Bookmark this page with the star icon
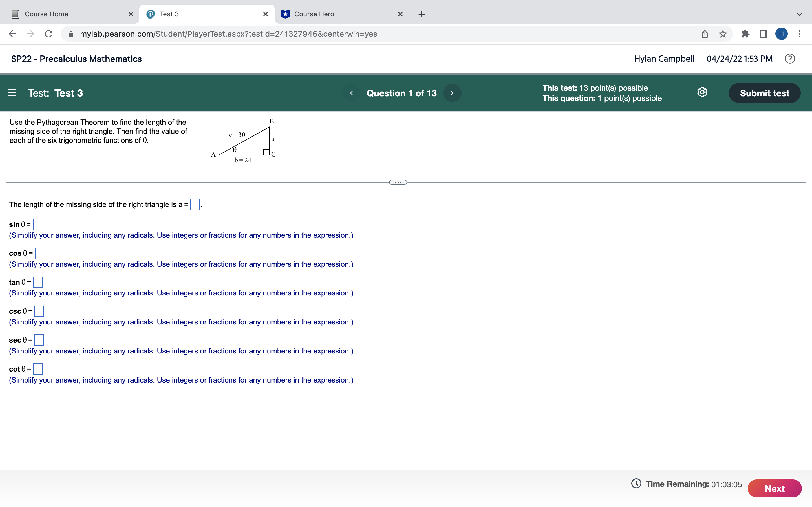 [722, 34]
